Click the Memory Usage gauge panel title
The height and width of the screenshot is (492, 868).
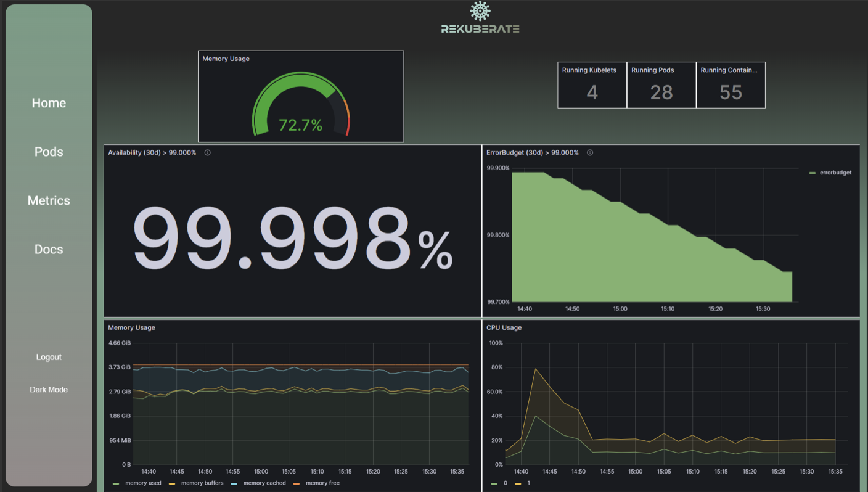point(226,59)
